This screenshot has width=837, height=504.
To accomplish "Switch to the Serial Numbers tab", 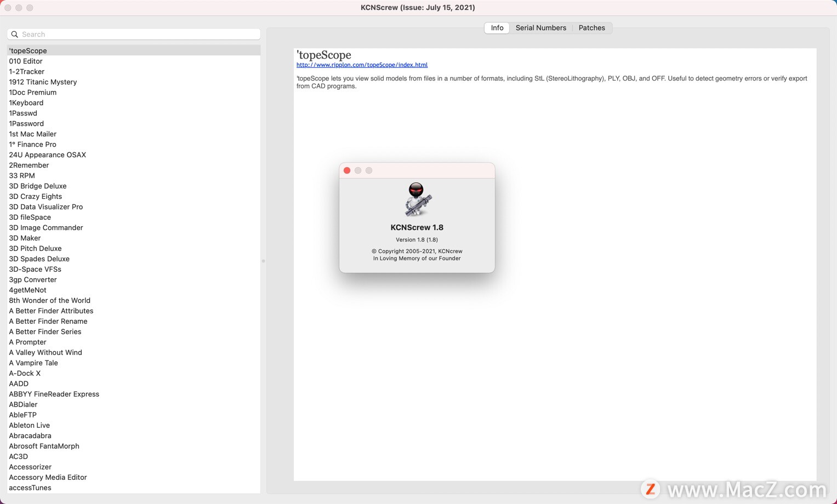I will pos(540,28).
